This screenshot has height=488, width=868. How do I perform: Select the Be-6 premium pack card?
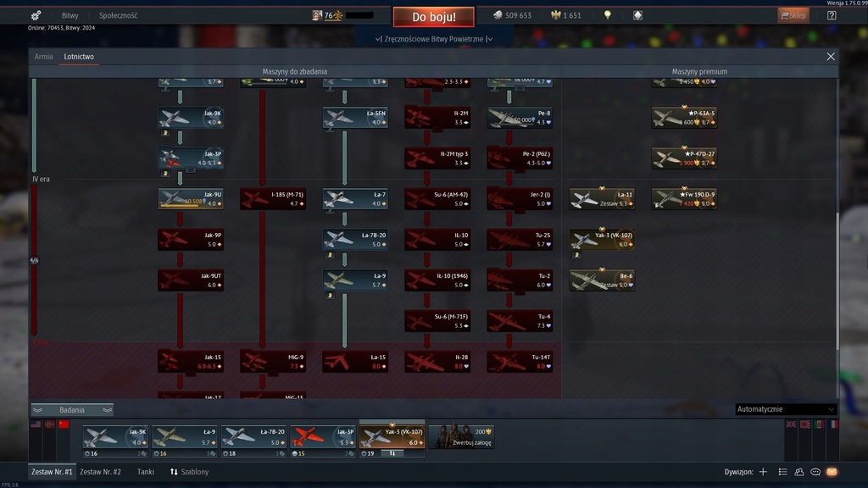[603, 280]
